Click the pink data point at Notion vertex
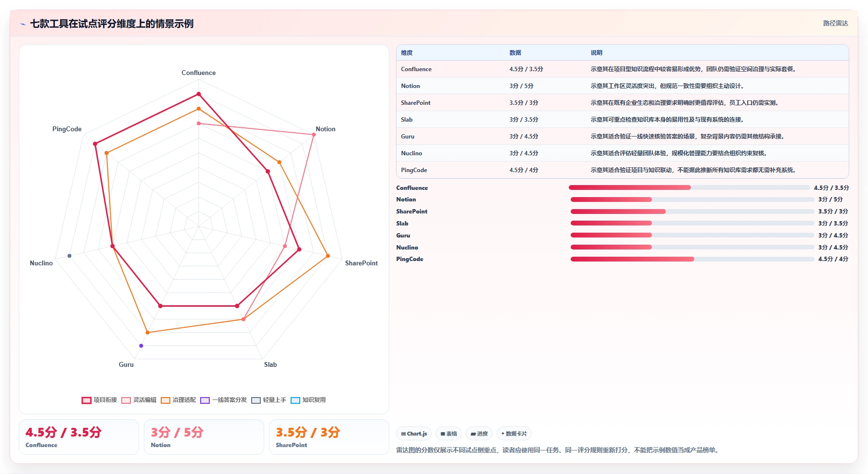The image size is (868, 474). tap(314, 135)
